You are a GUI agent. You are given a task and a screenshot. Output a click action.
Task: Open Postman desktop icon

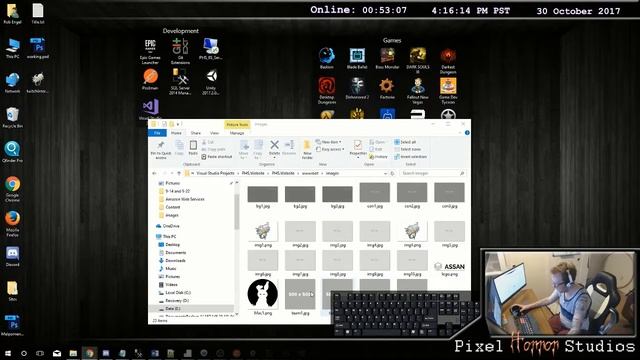tap(150, 80)
